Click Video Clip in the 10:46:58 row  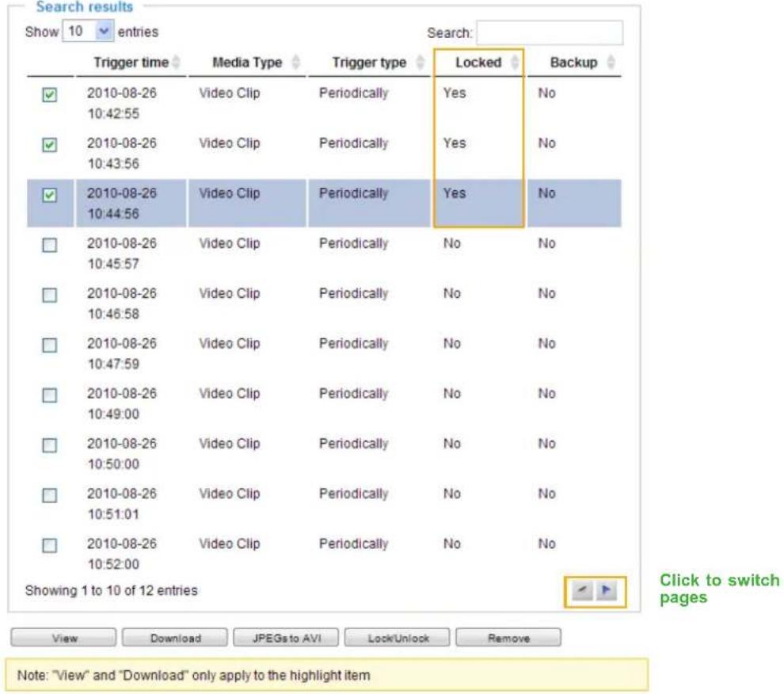coord(230,293)
